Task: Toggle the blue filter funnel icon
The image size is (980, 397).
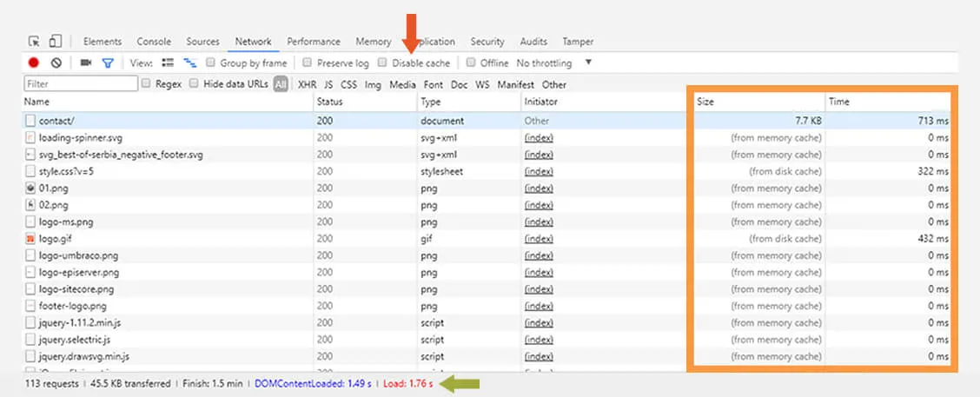Action: click(108, 63)
